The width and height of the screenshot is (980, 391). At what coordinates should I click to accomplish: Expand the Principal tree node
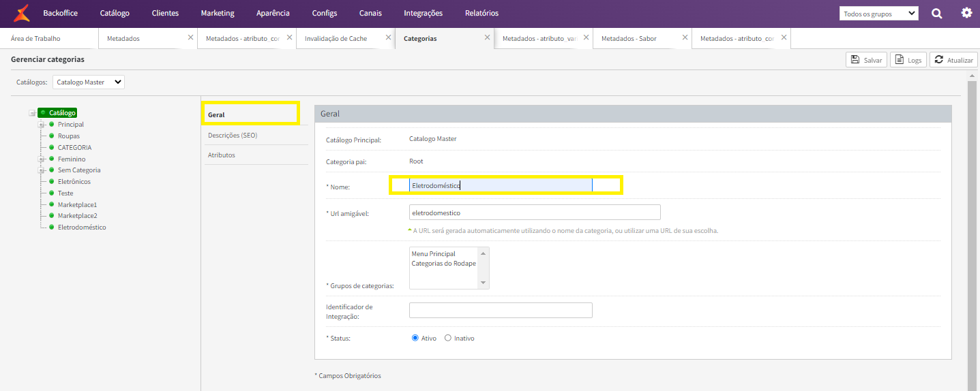42,125
